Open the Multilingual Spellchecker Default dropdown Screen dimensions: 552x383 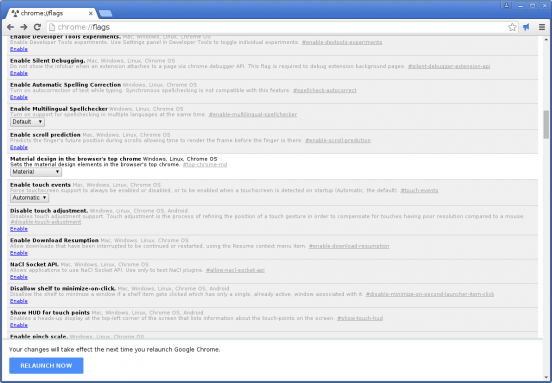(27, 122)
